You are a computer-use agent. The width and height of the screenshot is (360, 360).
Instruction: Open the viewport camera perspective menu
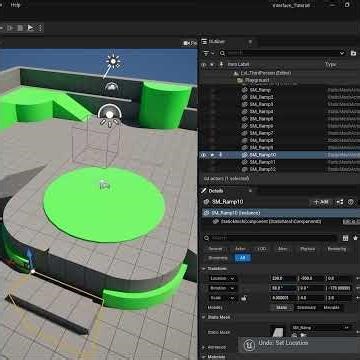tap(190, 43)
